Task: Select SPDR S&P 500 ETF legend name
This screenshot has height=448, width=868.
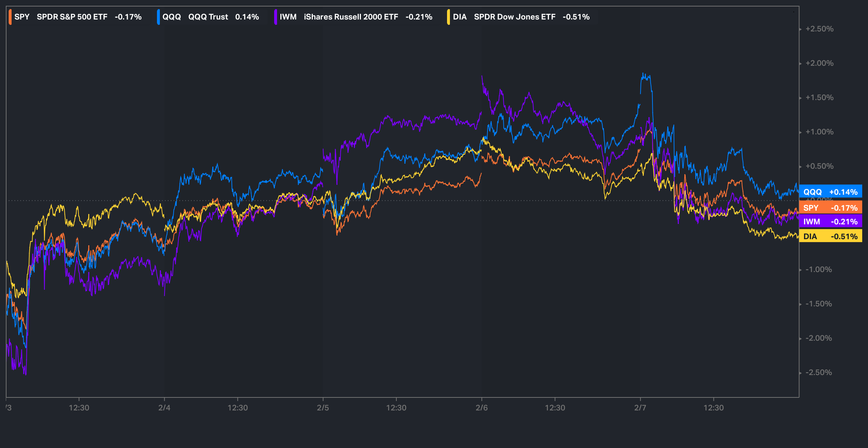Action: (x=72, y=17)
